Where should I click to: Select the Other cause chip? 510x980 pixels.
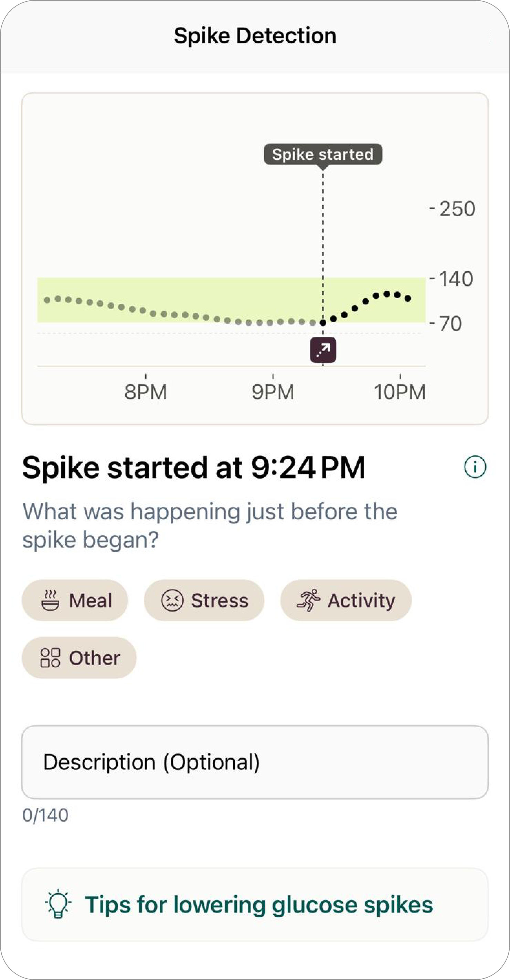click(x=79, y=658)
